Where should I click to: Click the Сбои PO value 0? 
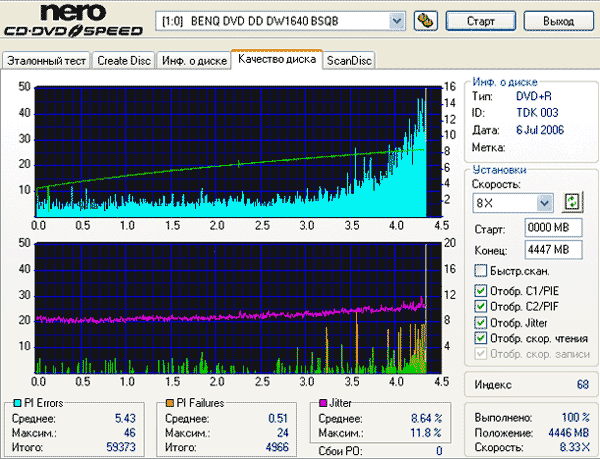(x=439, y=451)
